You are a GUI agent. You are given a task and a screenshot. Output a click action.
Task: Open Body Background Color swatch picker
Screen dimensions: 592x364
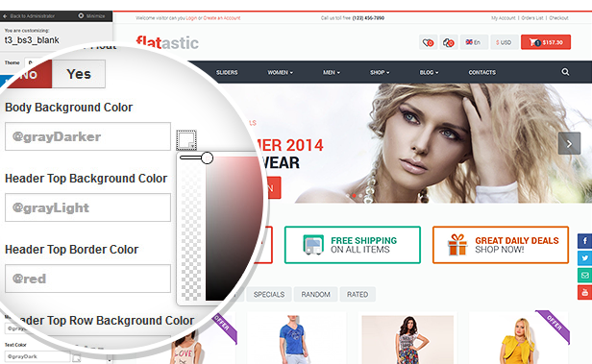coord(186,140)
